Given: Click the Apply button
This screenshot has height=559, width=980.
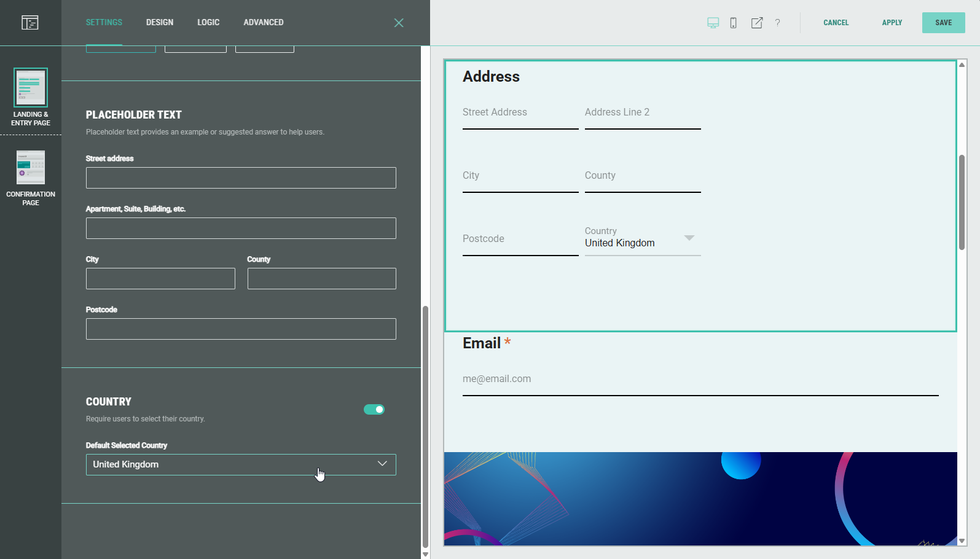Looking at the screenshot, I should (x=892, y=23).
